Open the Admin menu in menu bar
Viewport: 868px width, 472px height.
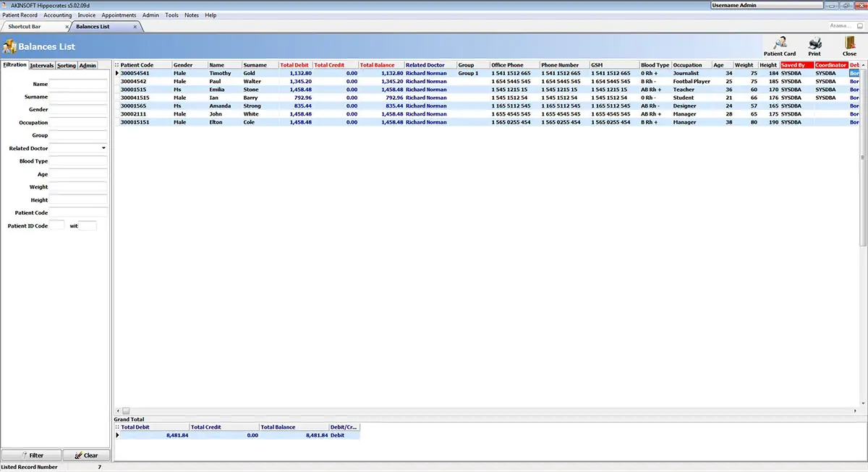click(150, 15)
